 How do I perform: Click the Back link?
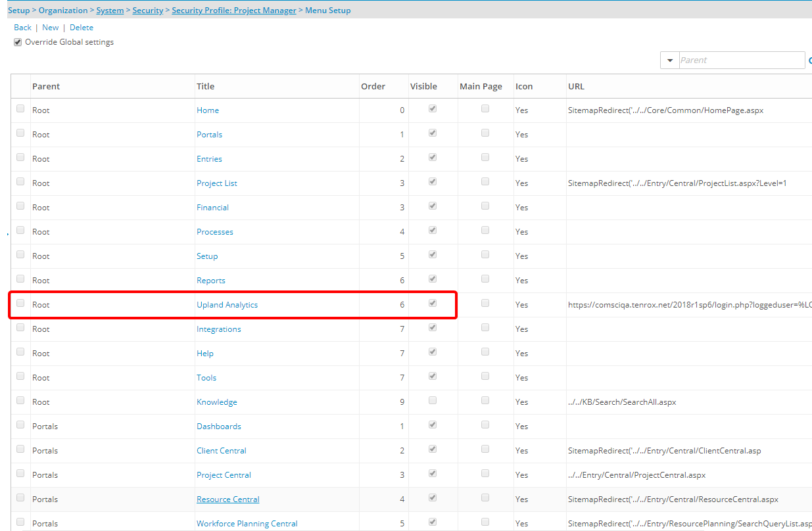coord(22,28)
